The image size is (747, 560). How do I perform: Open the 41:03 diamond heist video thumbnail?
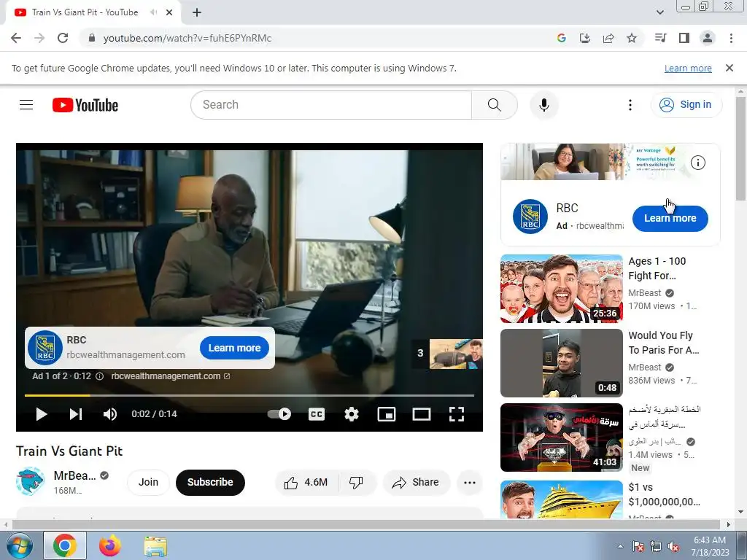(x=561, y=437)
